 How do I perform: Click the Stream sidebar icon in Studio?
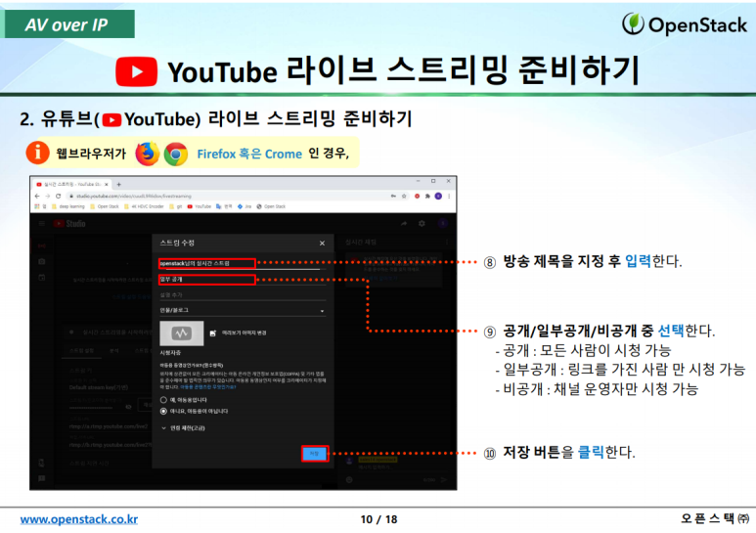click(x=42, y=245)
